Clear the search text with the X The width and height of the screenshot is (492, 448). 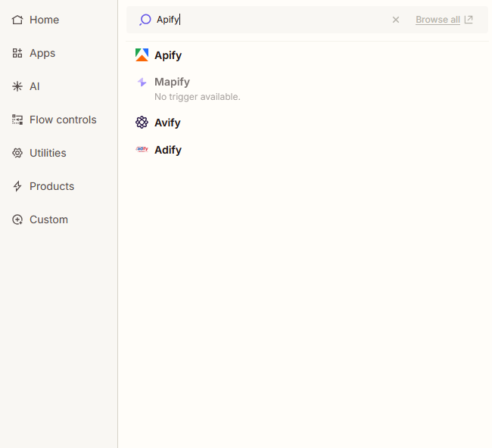(x=395, y=20)
